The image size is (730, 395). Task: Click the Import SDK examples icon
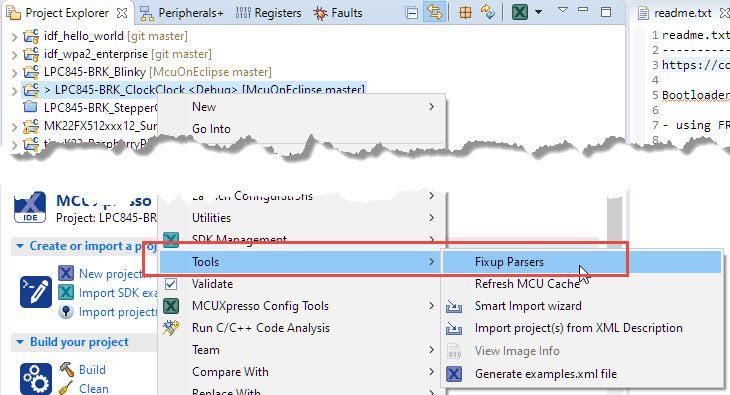[66, 293]
